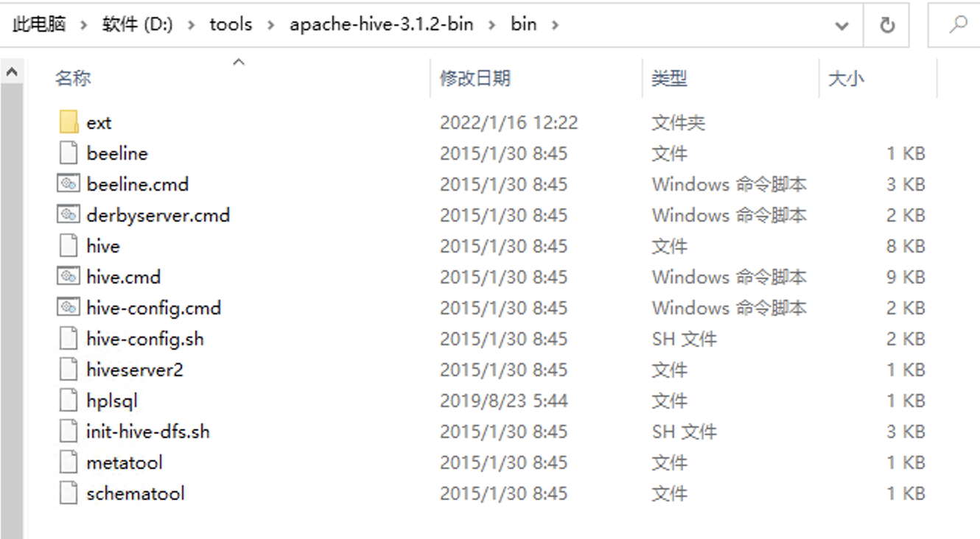This screenshot has width=980, height=539.
Task: Click the hive file icon
Action: (68, 246)
